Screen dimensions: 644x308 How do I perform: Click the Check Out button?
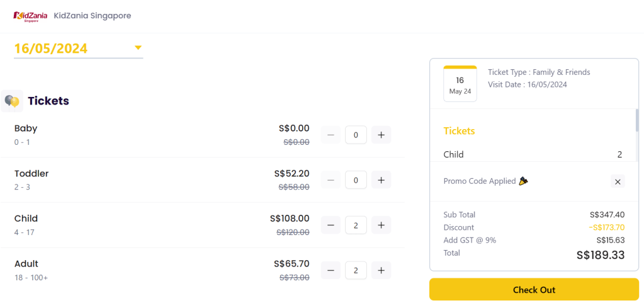[x=534, y=290]
